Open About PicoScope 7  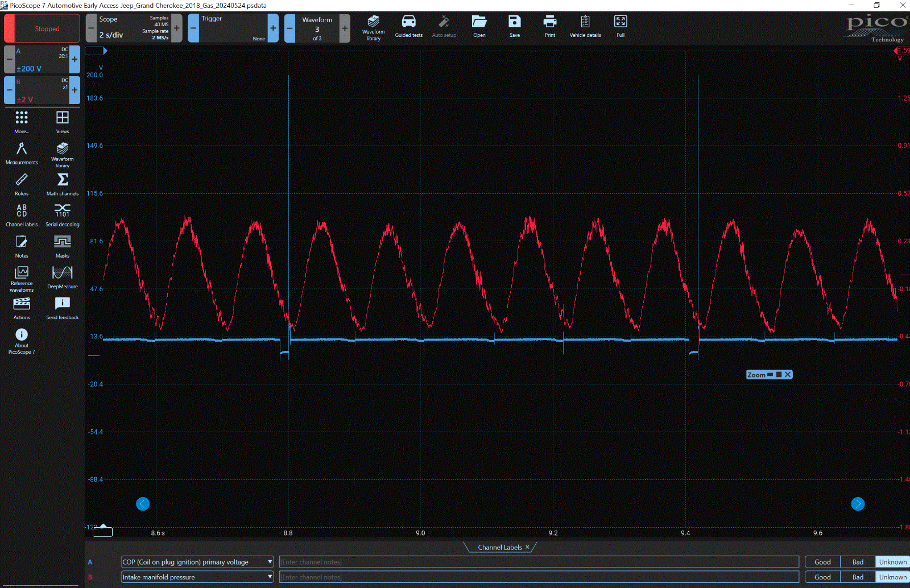click(x=22, y=341)
